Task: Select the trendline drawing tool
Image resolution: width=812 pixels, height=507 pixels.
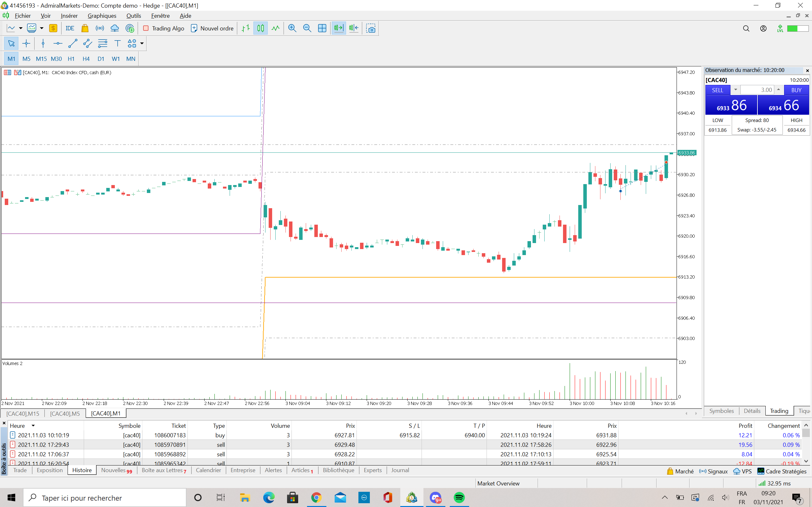Action: [x=72, y=44]
